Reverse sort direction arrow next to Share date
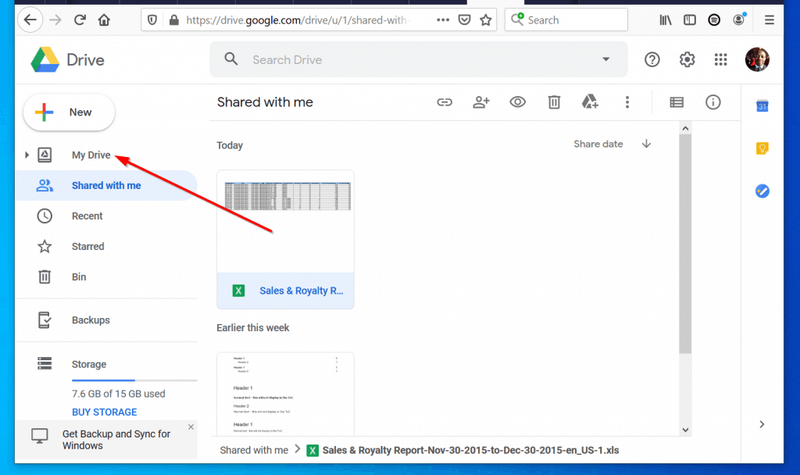Viewport: 800px width, 475px height. coord(646,144)
